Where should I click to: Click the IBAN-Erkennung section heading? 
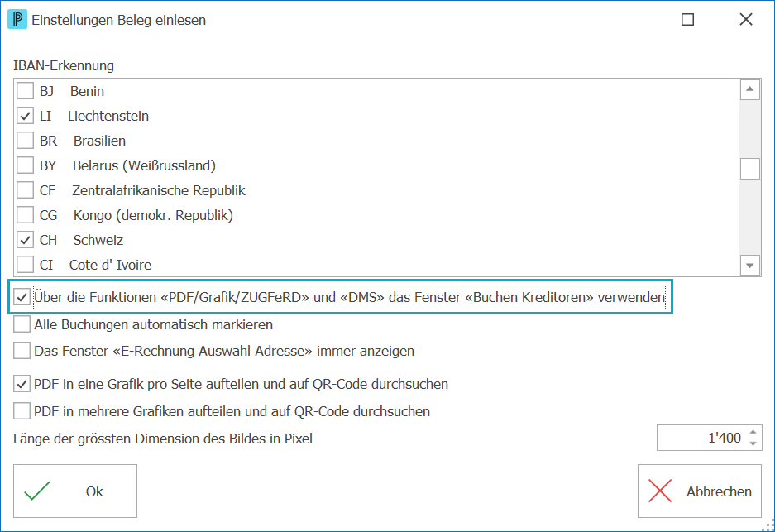click(64, 65)
